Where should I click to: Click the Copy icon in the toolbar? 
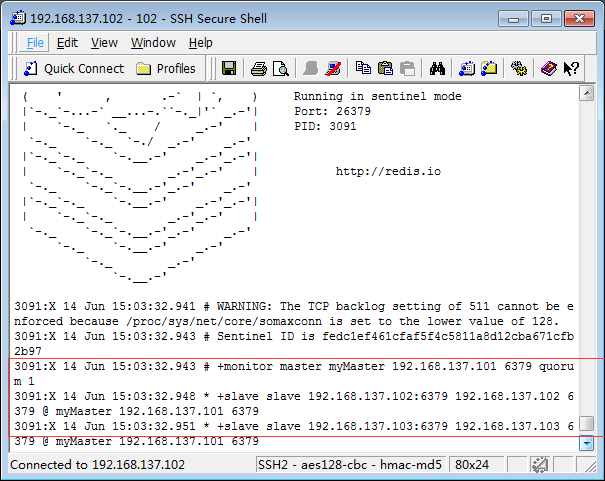click(363, 68)
